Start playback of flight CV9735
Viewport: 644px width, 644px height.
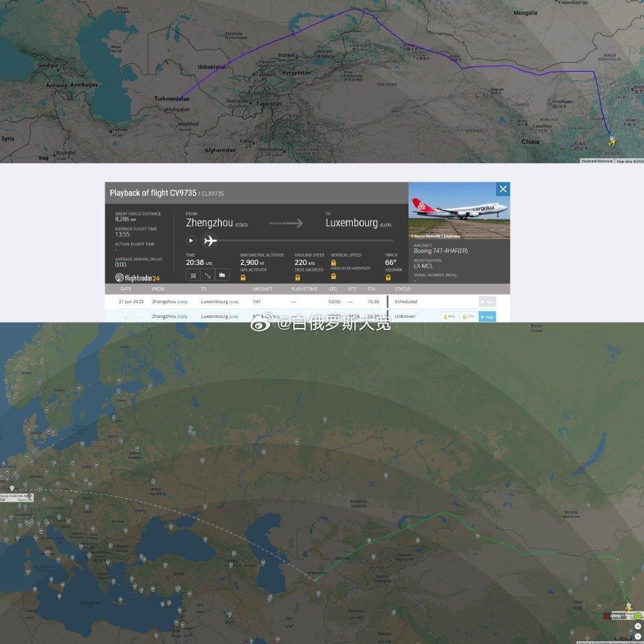click(x=191, y=241)
